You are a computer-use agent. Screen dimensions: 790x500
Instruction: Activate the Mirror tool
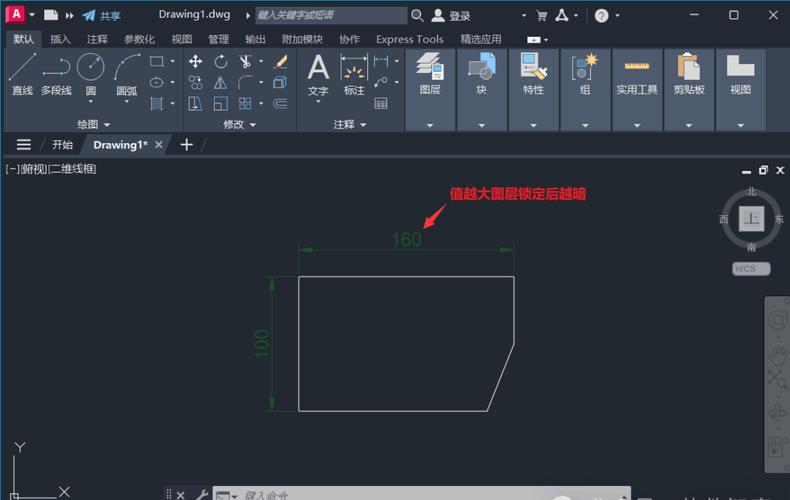[221, 82]
